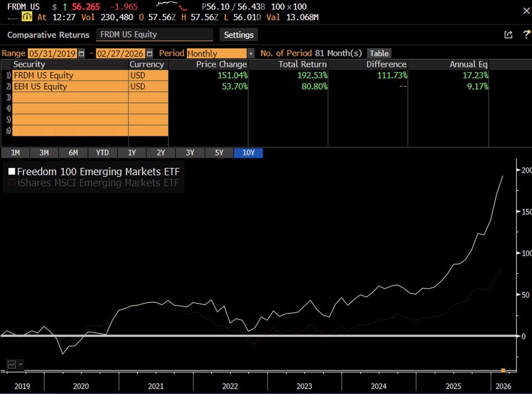This screenshot has width=532, height=394.
Task: Select the 3Y range tab
Action: tap(190, 153)
